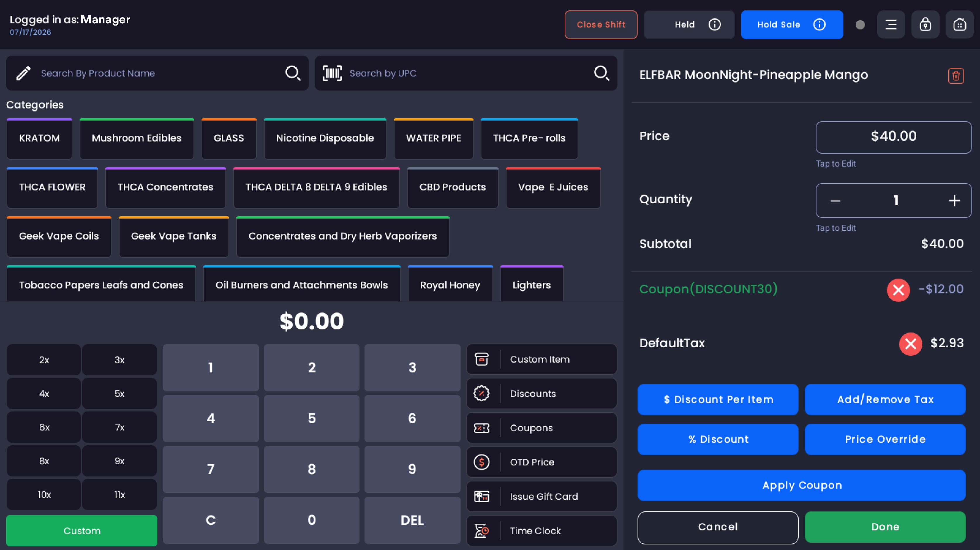Tap the $40.00 price field to edit

(x=893, y=137)
